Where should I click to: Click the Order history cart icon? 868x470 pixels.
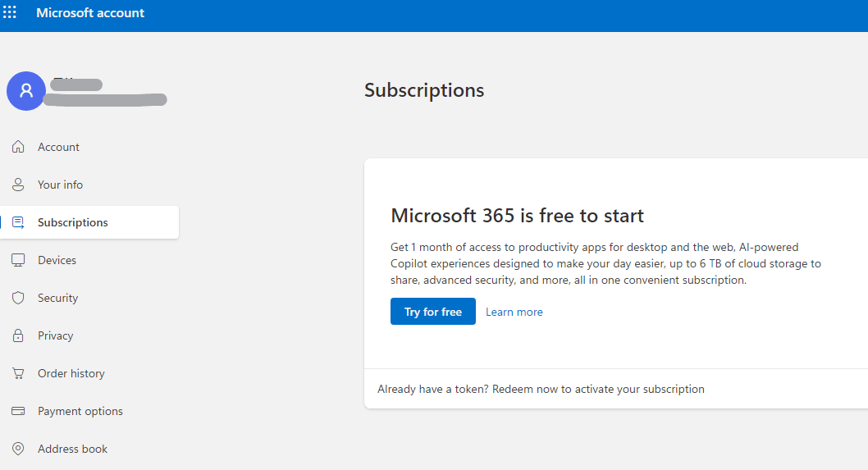pyautogui.click(x=18, y=374)
